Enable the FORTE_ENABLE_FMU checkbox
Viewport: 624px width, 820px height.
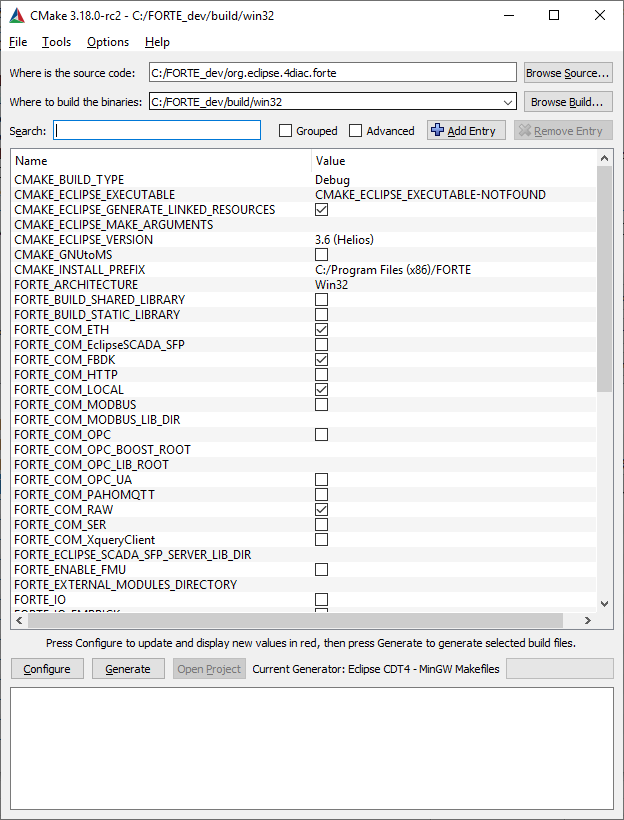(x=322, y=570)
